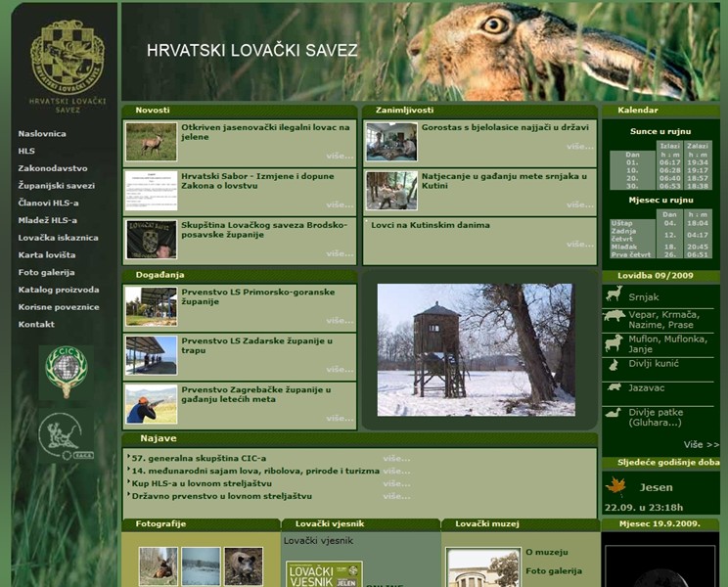
Task: Open 'Gorostas s bjelolasice najjači' headline
Action: click(x=505, y=127)
